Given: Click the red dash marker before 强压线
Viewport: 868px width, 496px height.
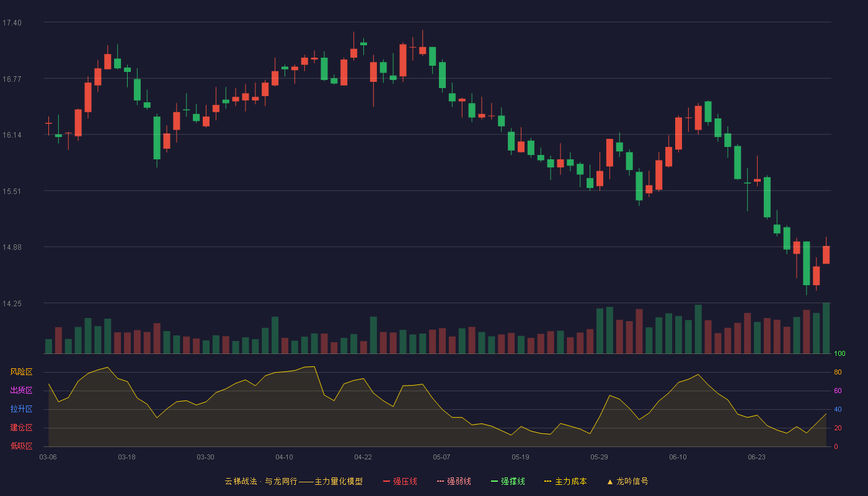Looking at the screenshot, I should 386,482.
